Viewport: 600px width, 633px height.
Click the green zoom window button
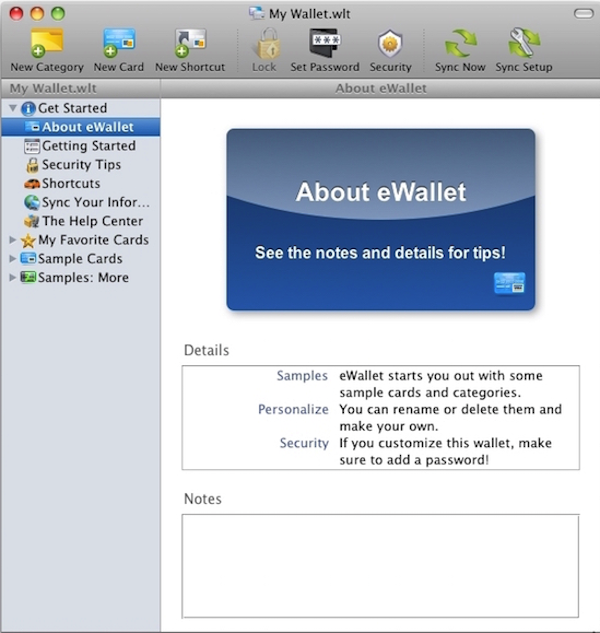[x=58, y=14]
